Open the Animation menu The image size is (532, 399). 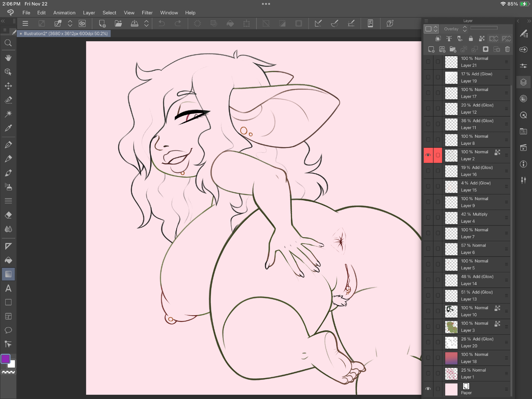coord(64,13)
